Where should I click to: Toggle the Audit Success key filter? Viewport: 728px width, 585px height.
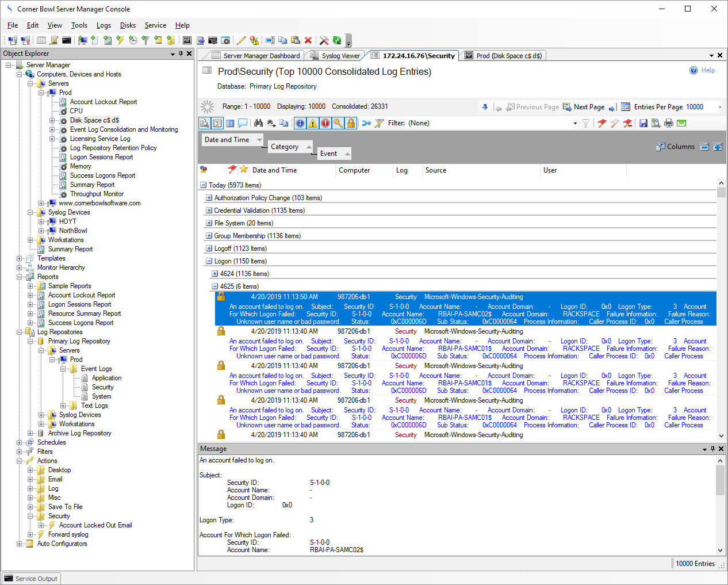pos(338,123)
